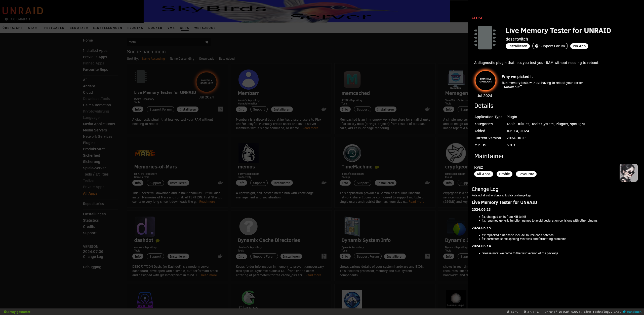Open Rysz maintainer Profile
644x315 pixels.
point(504,174)
